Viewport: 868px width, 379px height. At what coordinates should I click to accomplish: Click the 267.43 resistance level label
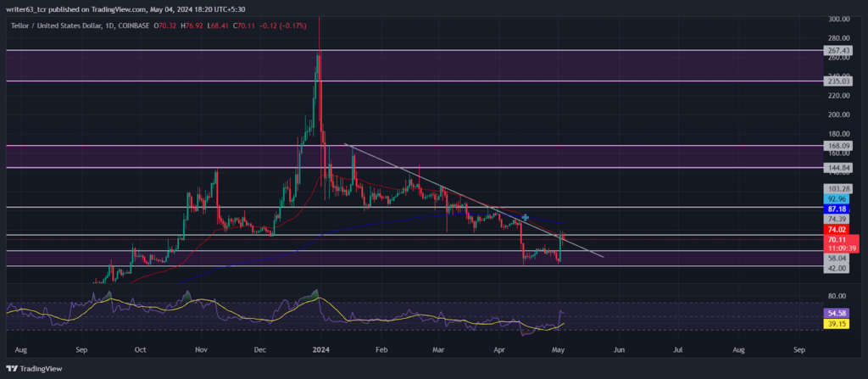click(836, 50)
